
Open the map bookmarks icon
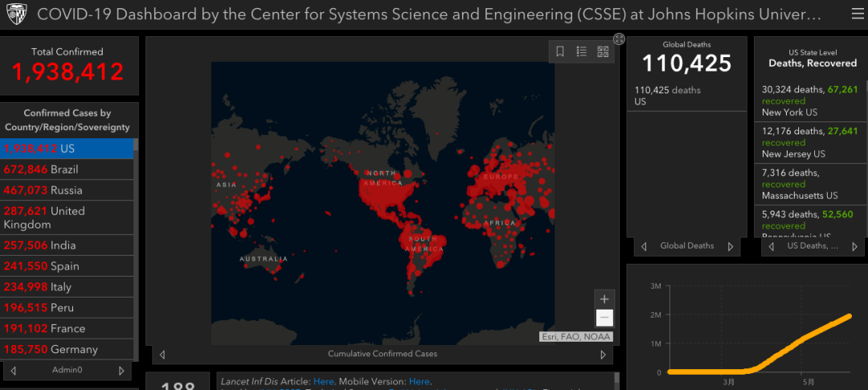pyautogui.click(x=559, y=51)
